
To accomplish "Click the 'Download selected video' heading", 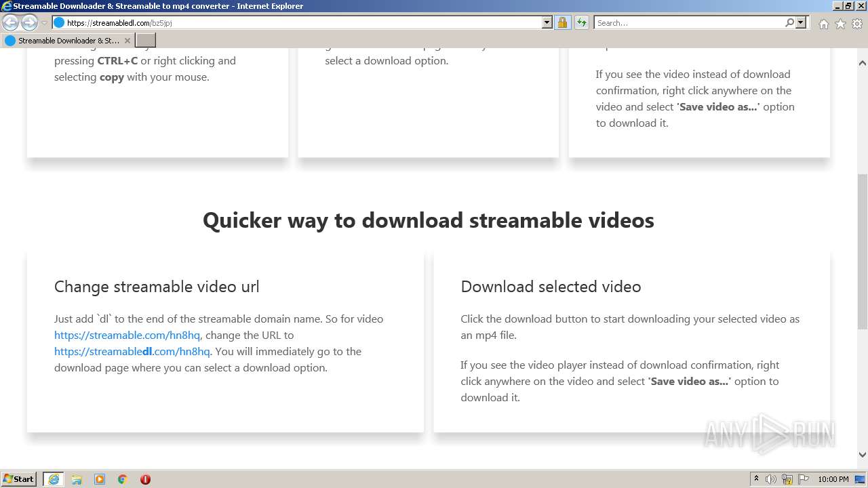I will point(551,287).
